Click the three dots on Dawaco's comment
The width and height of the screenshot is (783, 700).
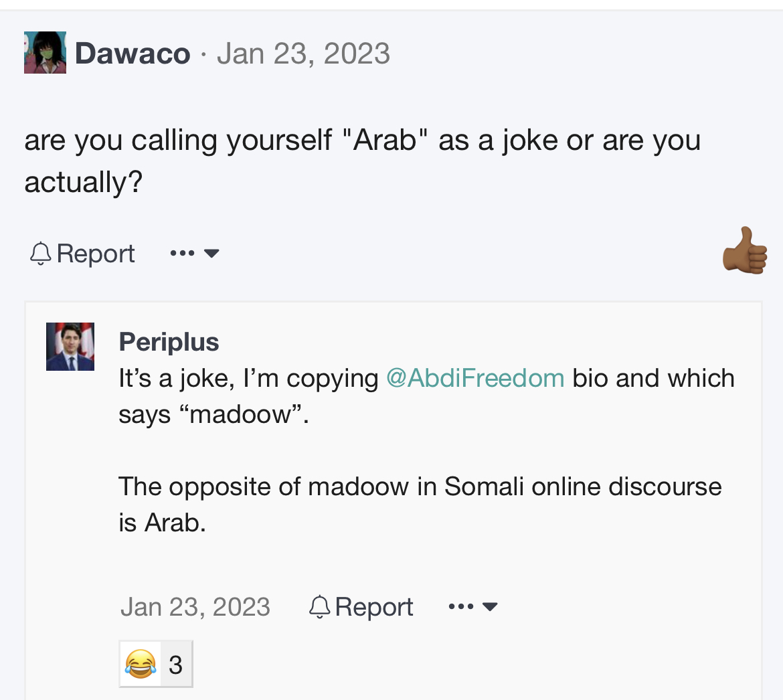click(182, 254)
